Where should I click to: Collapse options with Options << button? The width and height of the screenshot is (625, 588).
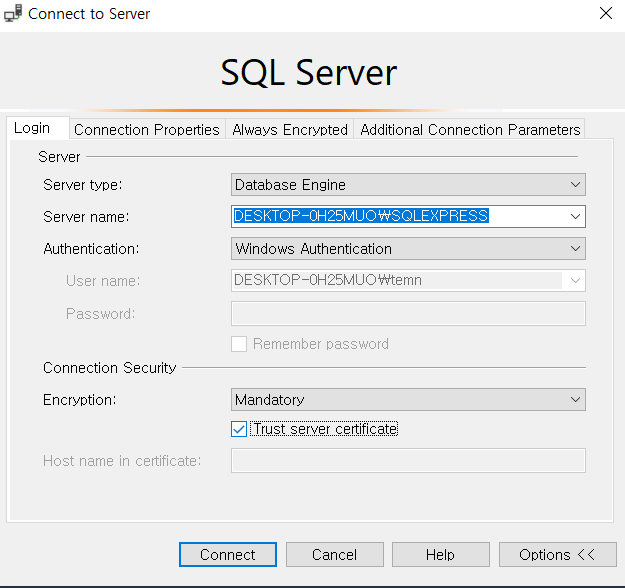click(557, 555)
